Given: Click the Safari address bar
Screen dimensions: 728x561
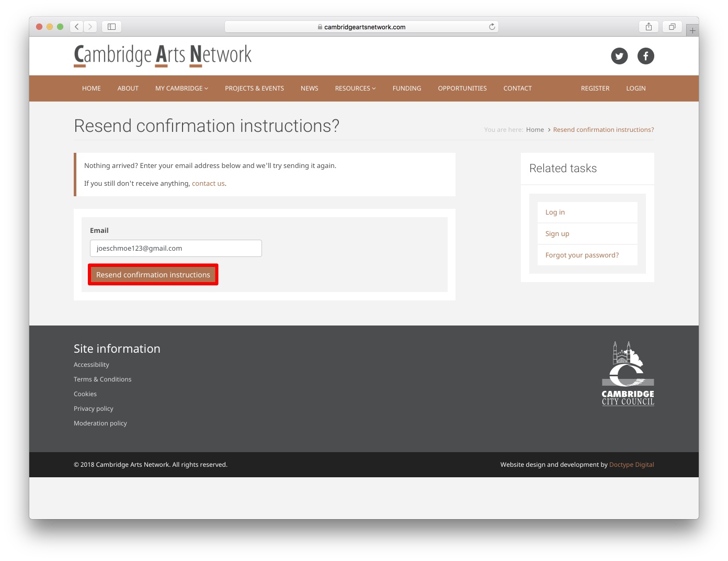Looking at the screenshot, I should tap(361, 27).
